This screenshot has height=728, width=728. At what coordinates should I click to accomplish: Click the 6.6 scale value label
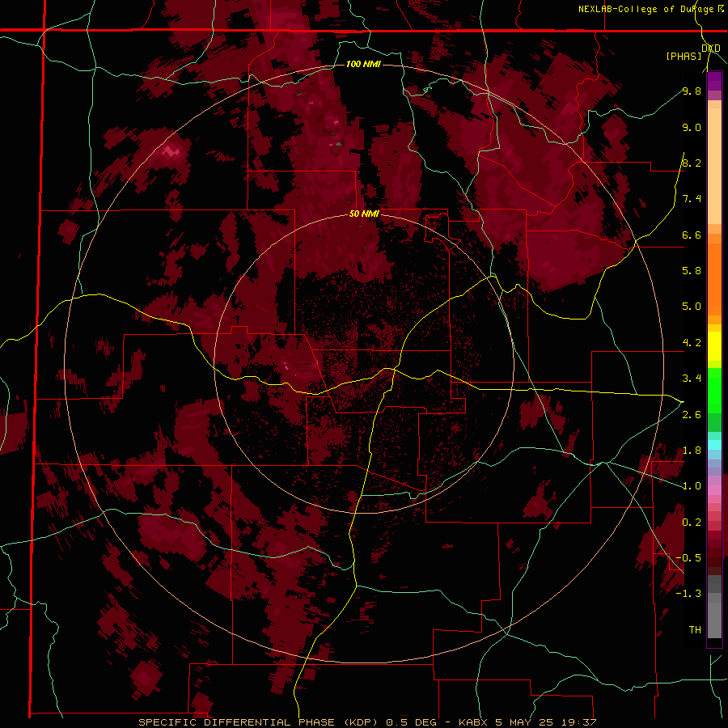692,235
